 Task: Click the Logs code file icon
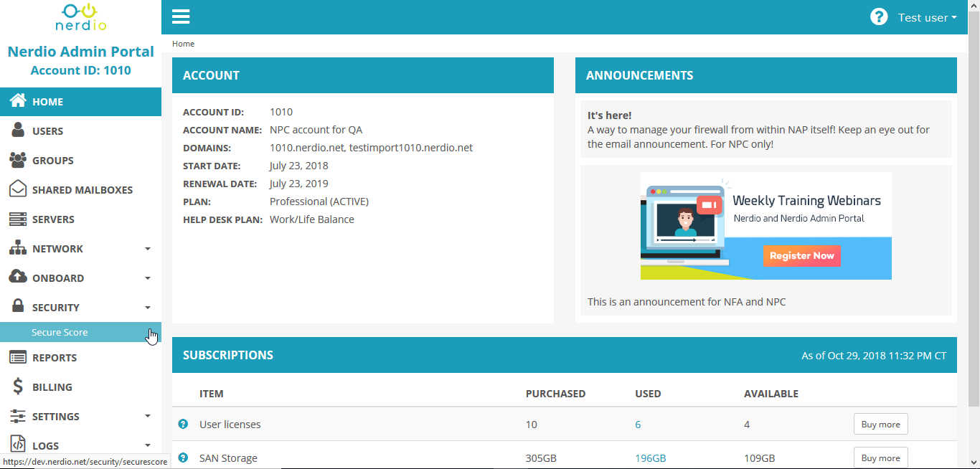point(18,445)
